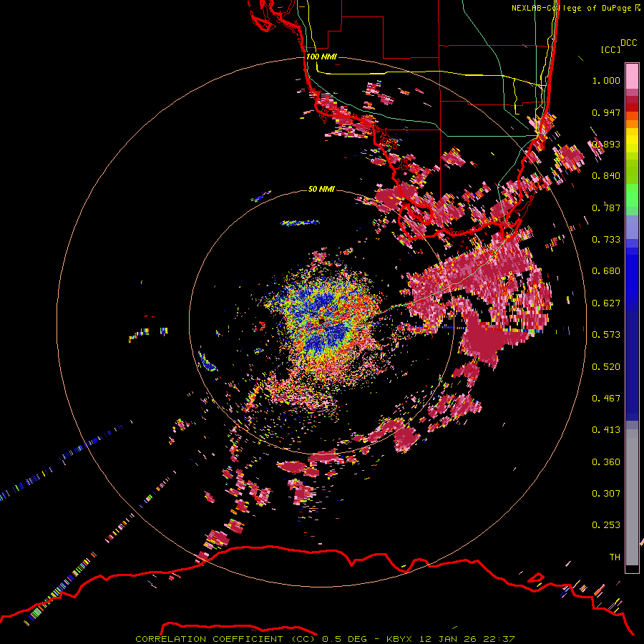
Task: Click the 0.787 scale value
Action: coord(606,208)
